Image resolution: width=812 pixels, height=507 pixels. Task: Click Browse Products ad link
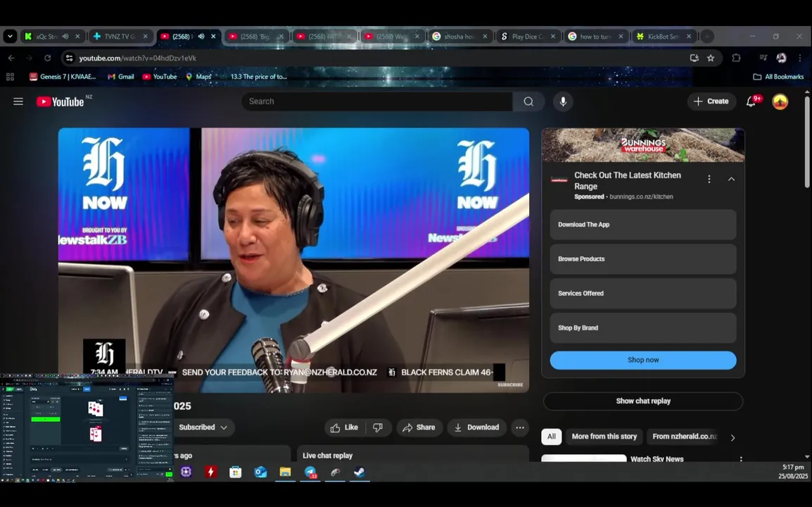click(x=642, y=259)
